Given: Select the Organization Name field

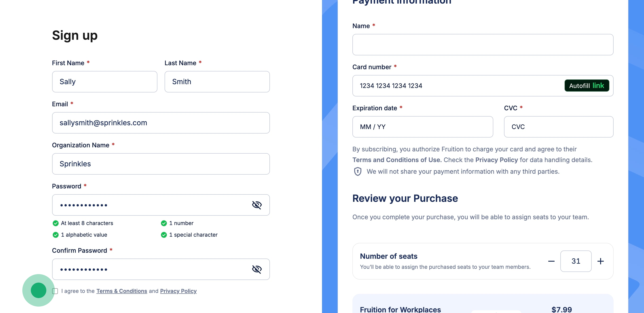Looking at the screenshot, I should [x=161, y=164].
